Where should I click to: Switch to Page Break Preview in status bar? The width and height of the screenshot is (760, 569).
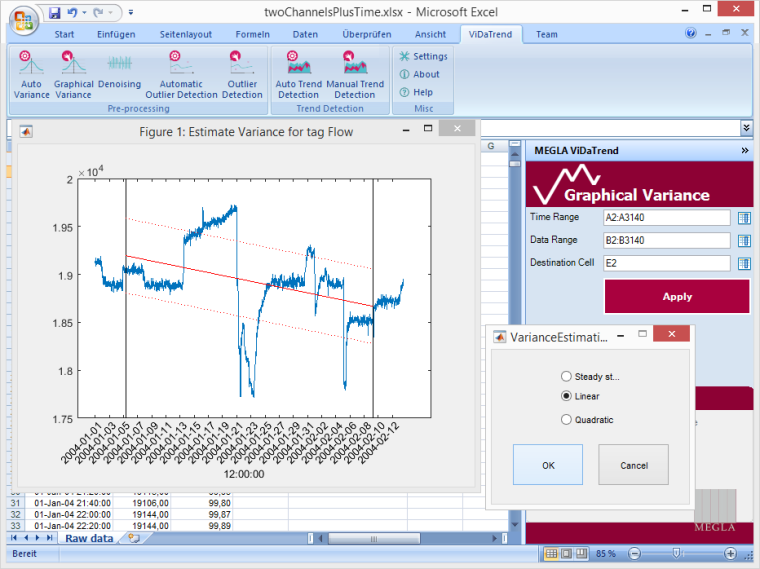tap(581, 553)
